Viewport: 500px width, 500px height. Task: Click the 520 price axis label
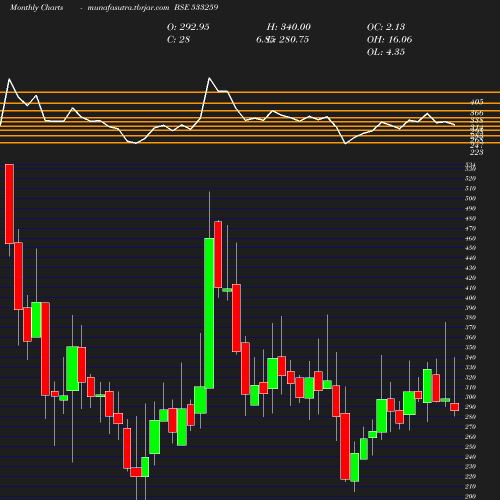(470, 178)
